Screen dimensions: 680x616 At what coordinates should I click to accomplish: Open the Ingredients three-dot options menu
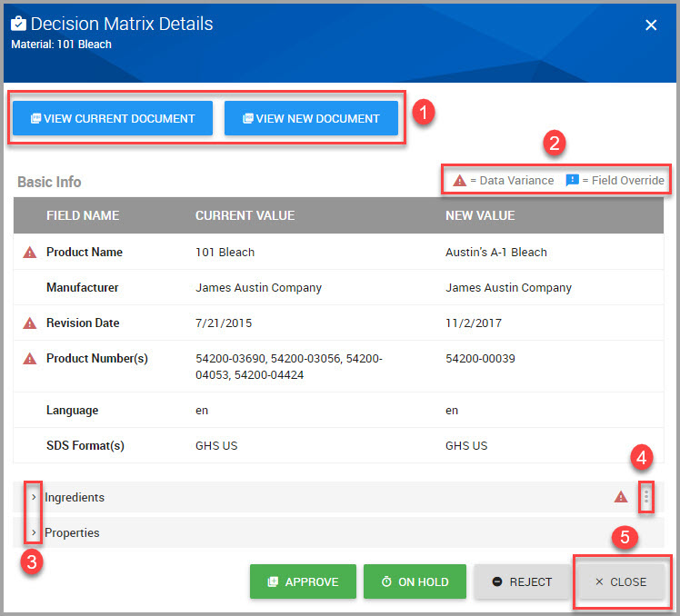(x=645, y=497)
